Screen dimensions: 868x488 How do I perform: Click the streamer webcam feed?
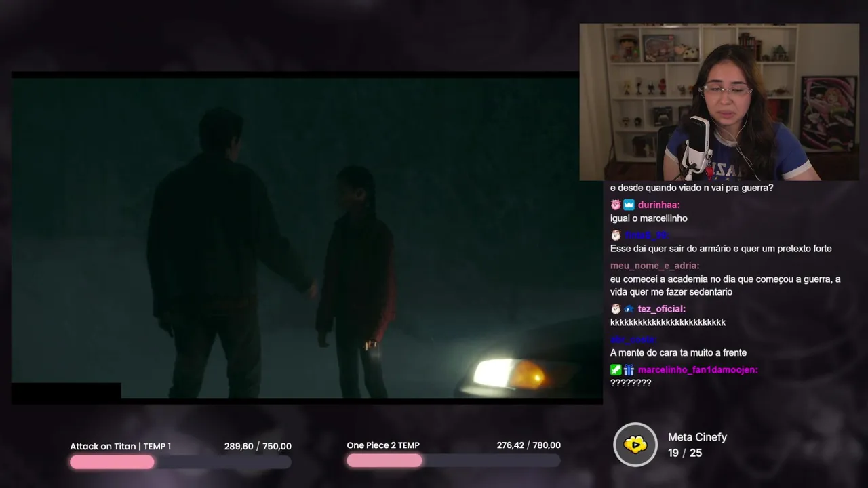pyautogui.click(x=719, y=102)
